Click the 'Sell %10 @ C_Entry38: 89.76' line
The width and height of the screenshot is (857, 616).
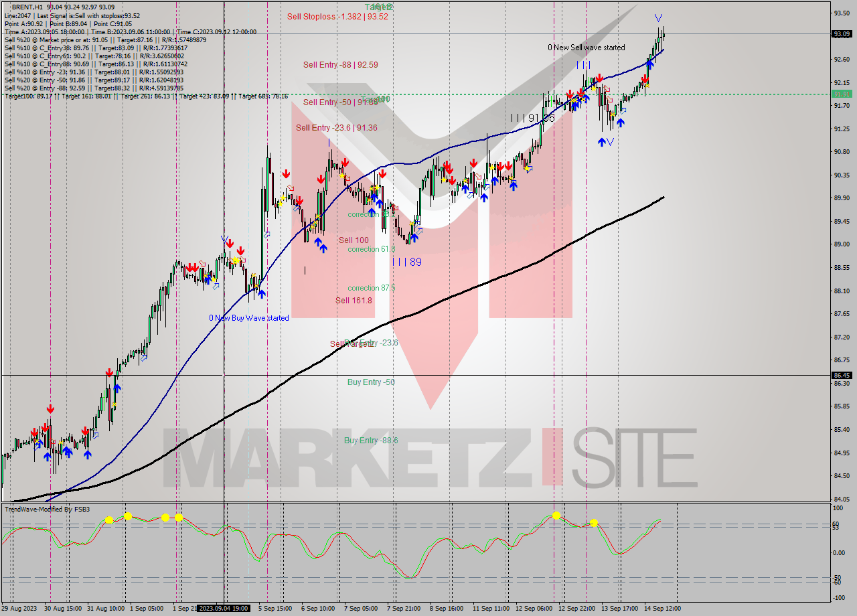(x=96, y=48)
